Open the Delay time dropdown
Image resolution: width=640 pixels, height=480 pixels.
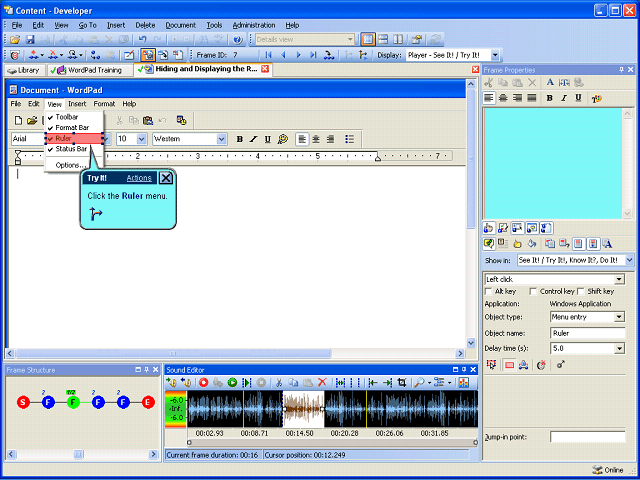click(620, 349)
